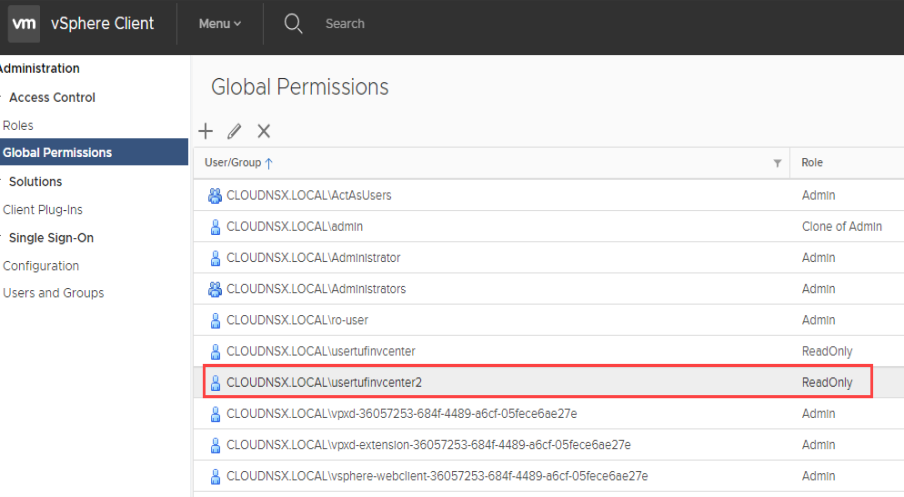Open Roles in the sidebar
904x497 pixels.
point(18,125)
